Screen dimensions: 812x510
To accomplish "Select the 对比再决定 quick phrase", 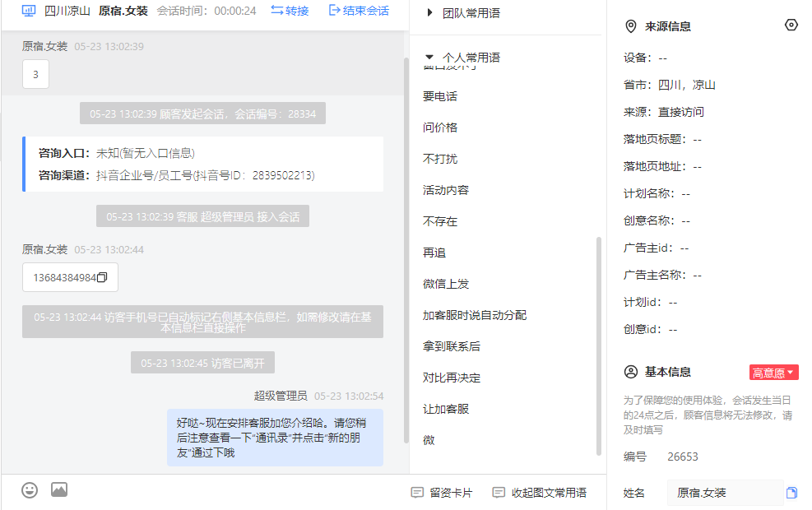I will pyautogui.click(x=452, y=378).
